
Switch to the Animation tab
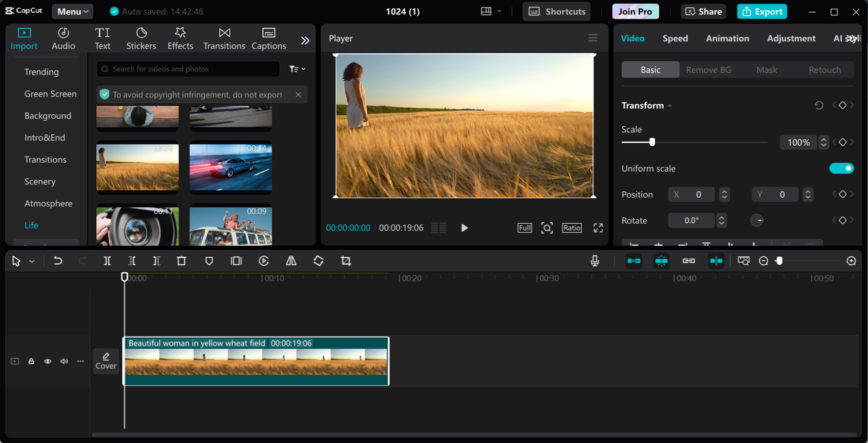(728, 38)
